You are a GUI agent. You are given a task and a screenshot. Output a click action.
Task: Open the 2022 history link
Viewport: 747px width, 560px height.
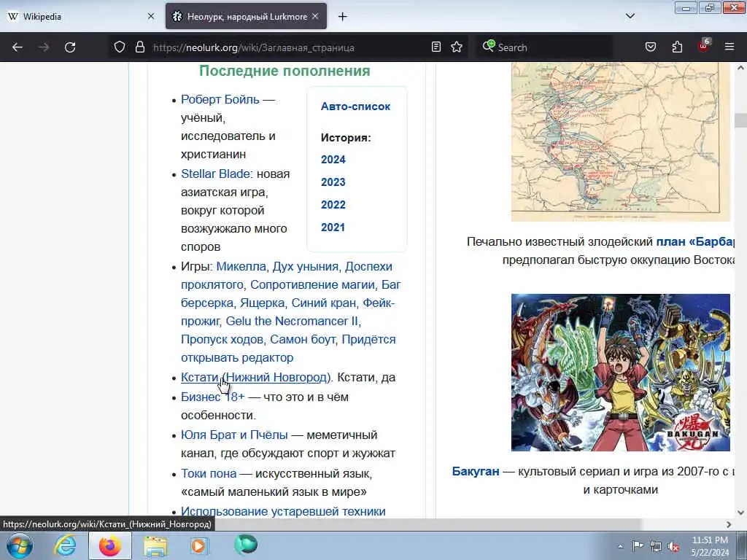coord(333,205)
